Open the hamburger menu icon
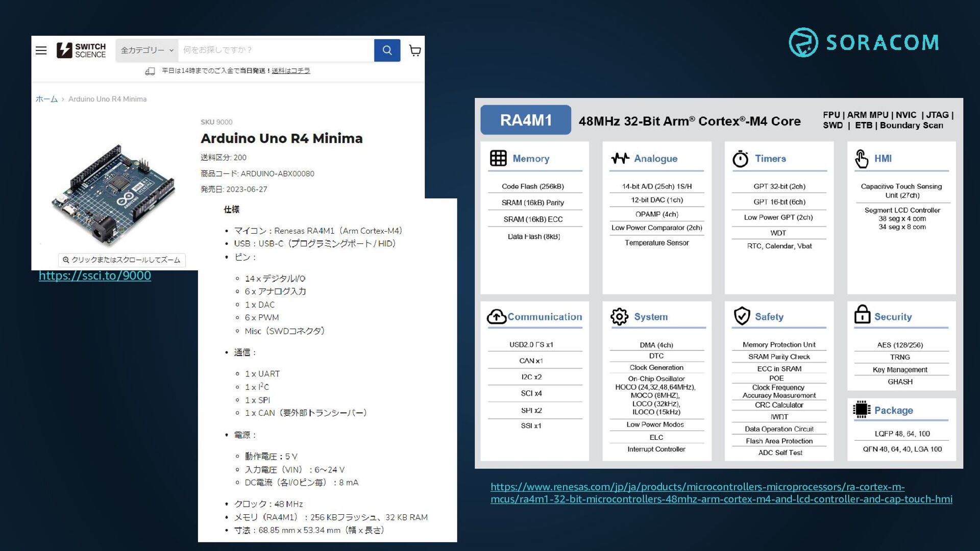The image size is (980, 551). [x=41, y=50]
